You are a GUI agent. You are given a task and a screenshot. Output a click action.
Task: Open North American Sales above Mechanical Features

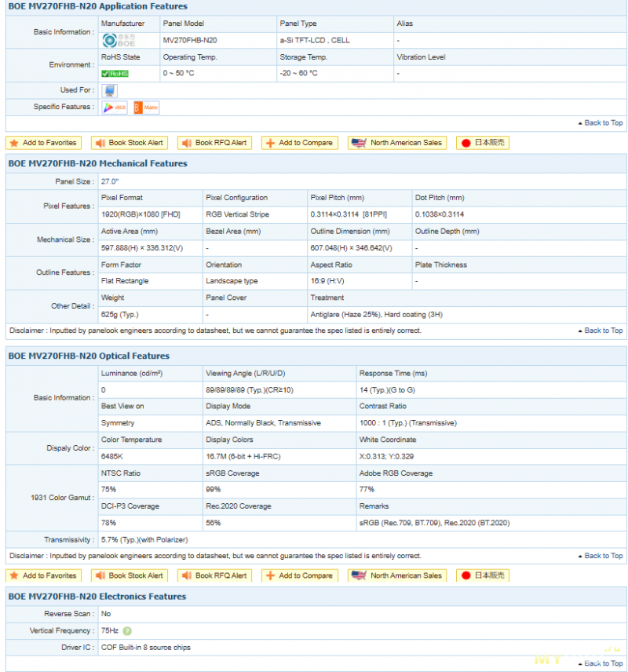[x=397, y=143]
